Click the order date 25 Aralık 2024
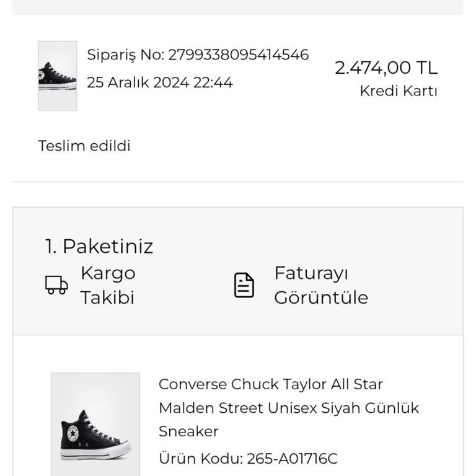This screenshot has width=476, height=476. click(x=138, y=82)
